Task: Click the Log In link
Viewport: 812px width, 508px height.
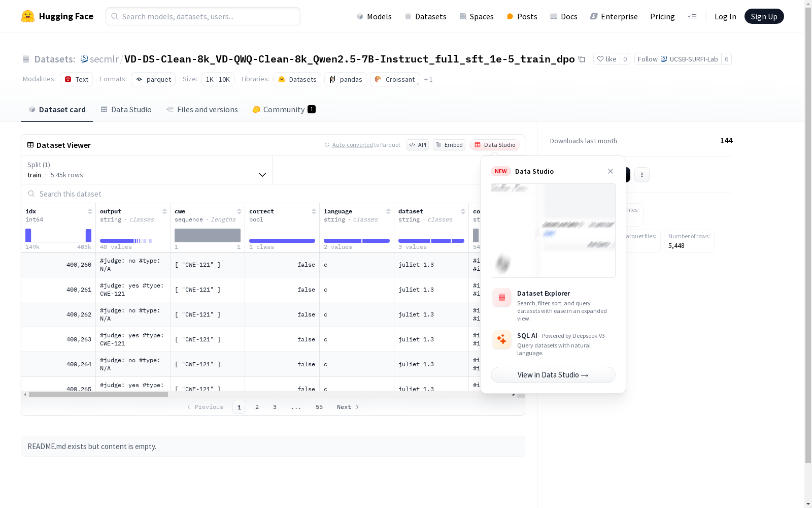Action: click(725, 16)
